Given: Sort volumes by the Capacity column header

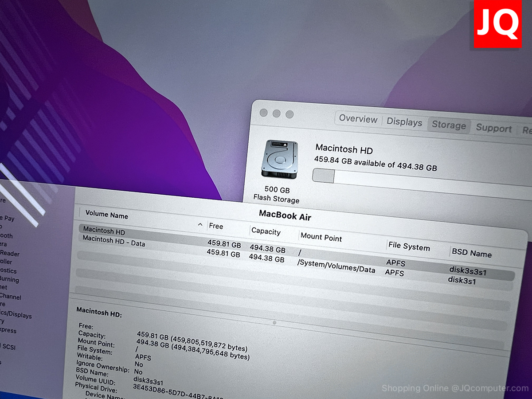Looking at the screenshot, I should 266,231.
